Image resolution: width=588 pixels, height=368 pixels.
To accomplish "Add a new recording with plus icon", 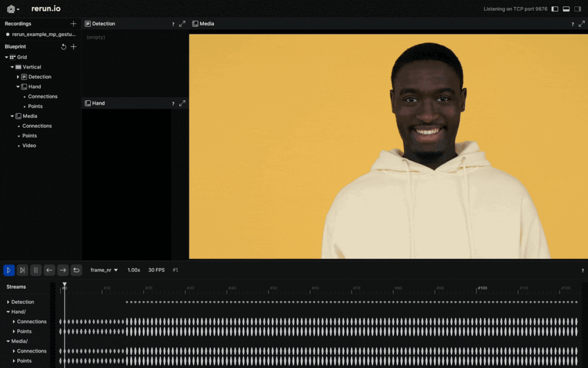I will tap(73, 24).
